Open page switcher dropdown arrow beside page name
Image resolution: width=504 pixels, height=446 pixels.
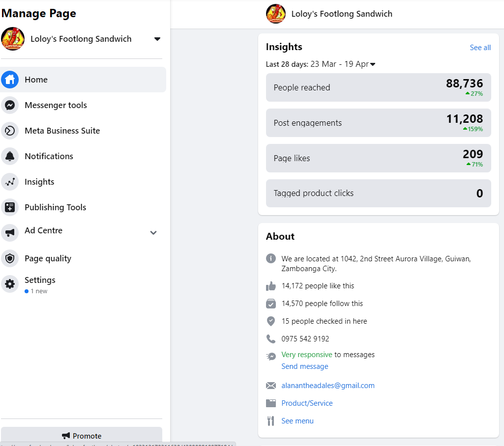pos(157,39)
